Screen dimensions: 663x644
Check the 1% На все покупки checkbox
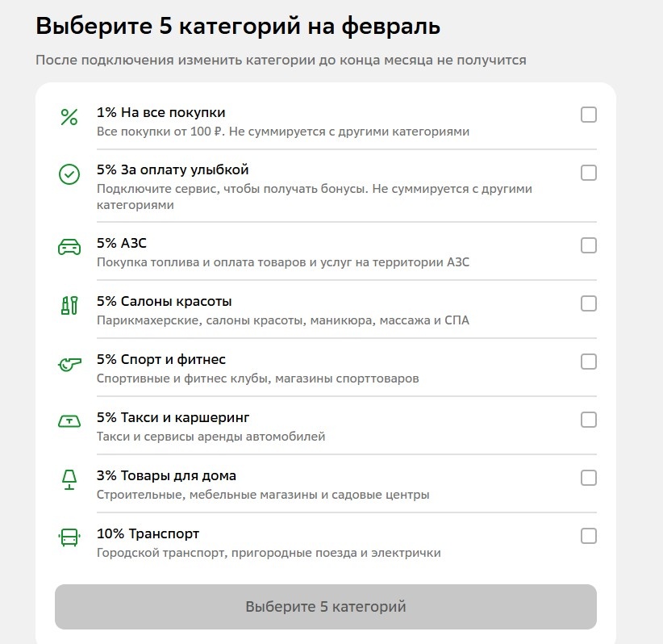coord(589,115)
